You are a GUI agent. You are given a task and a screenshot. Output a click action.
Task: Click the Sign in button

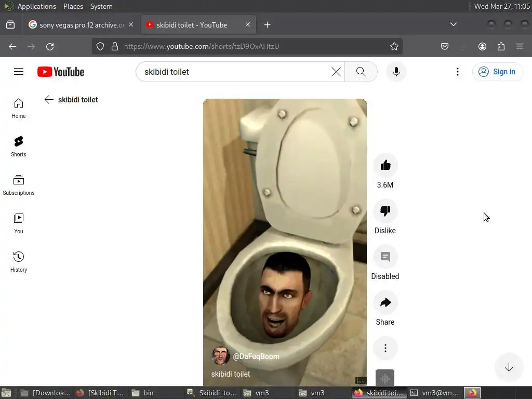pyautogui.click(x=498, y=72)
